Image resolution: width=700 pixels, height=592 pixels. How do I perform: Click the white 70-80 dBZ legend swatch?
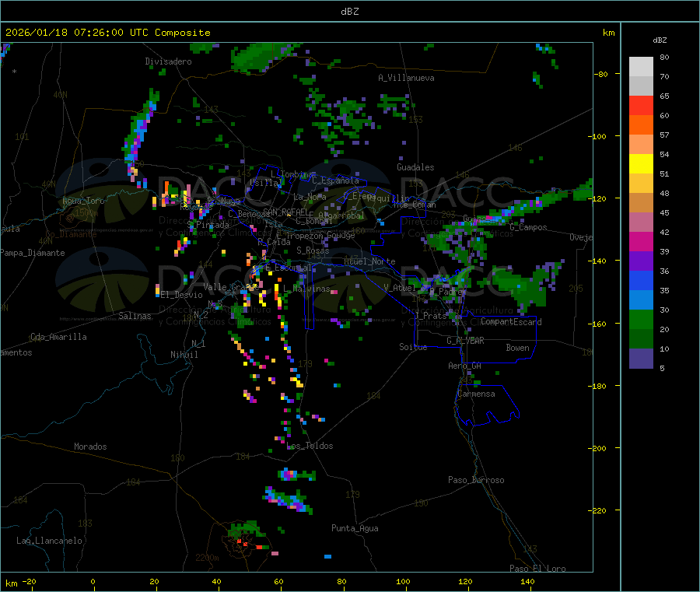pyautogui.click(x=641, y=67)
